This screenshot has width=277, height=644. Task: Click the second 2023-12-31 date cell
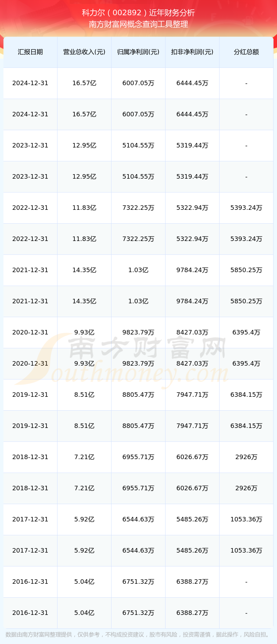tap(30, 177)
